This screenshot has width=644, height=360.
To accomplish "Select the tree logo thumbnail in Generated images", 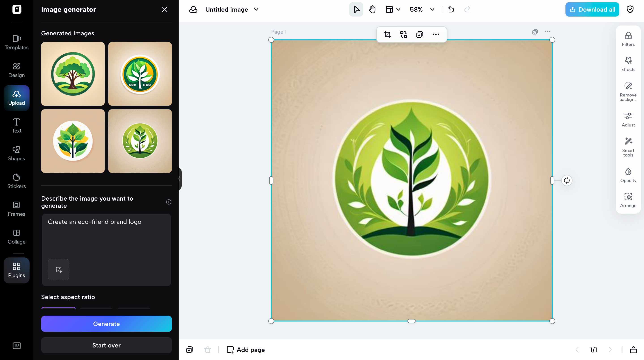I will click(x=73, y=74).
